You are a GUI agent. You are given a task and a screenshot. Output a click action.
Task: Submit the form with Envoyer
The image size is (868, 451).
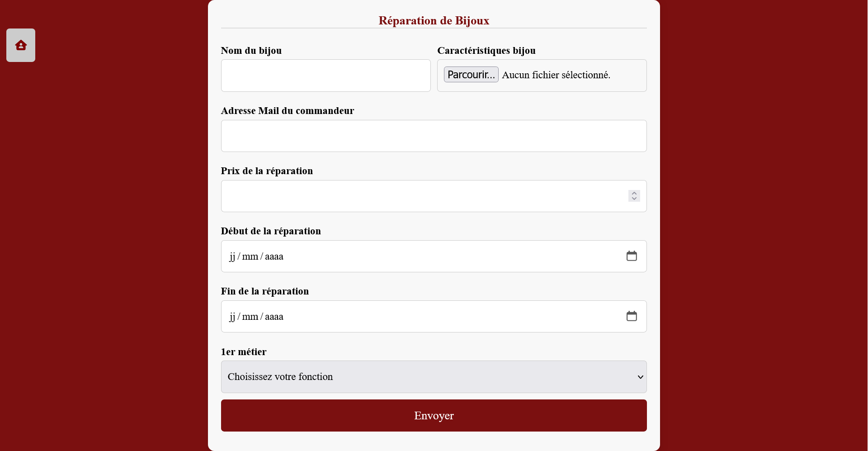[x=434, y=415]
